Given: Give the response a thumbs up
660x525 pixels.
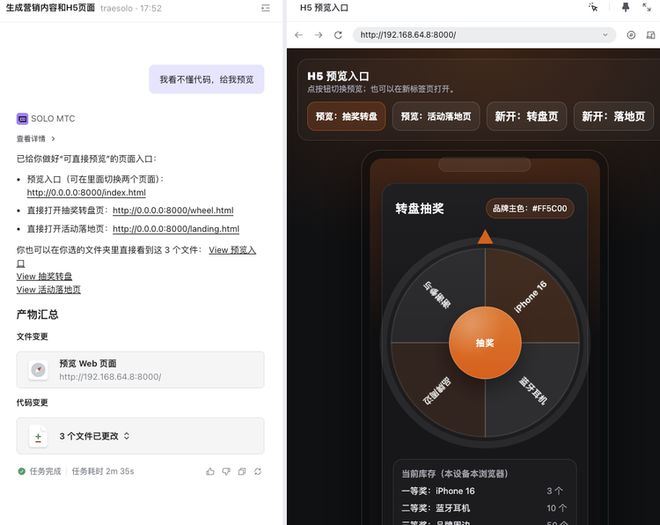Looking at the screenshot, I should pos(210,471).
